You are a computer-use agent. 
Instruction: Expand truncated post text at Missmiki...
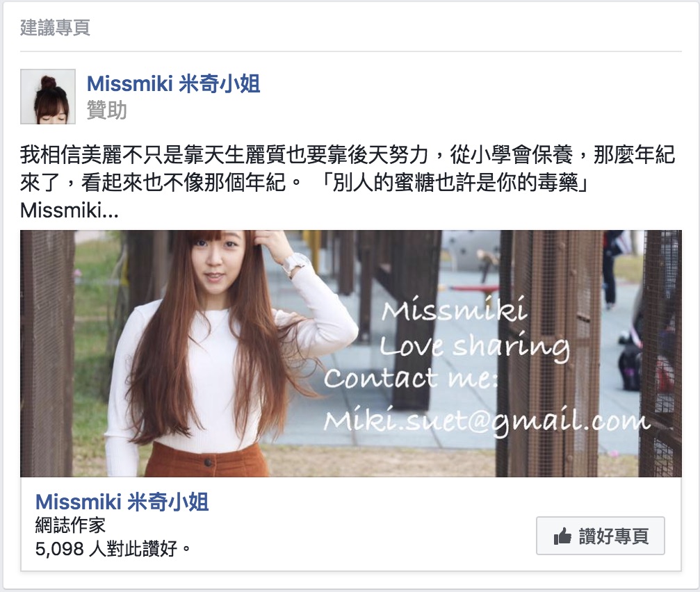pyautogui.click(x=70, y=211)
